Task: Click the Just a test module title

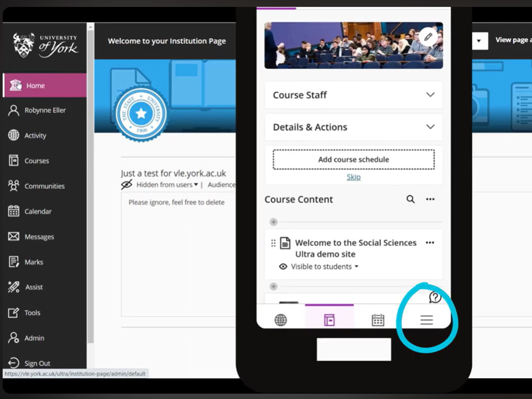Action: pos(173,173)
